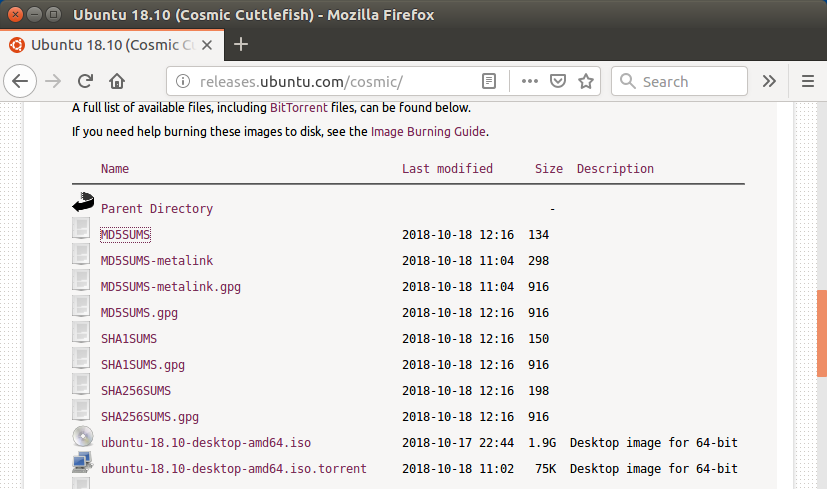827x489 pixels.
Task: Open the MD5SUMS file
Action: coord(126,235)
